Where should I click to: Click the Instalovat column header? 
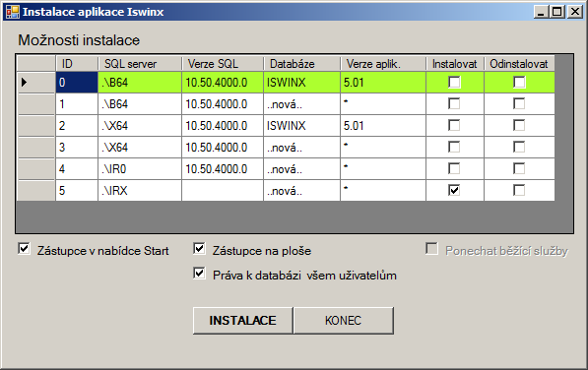(x=455, y=64)
